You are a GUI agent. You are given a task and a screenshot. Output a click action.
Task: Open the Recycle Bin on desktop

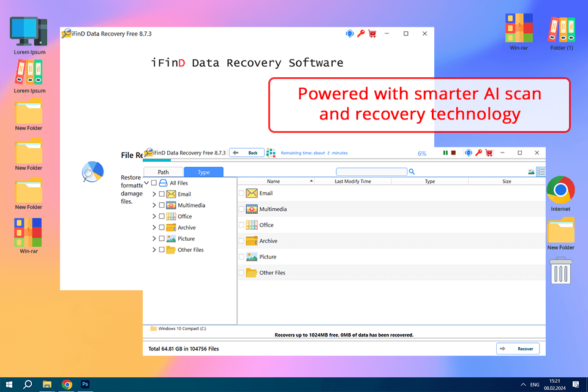point(561,271)
